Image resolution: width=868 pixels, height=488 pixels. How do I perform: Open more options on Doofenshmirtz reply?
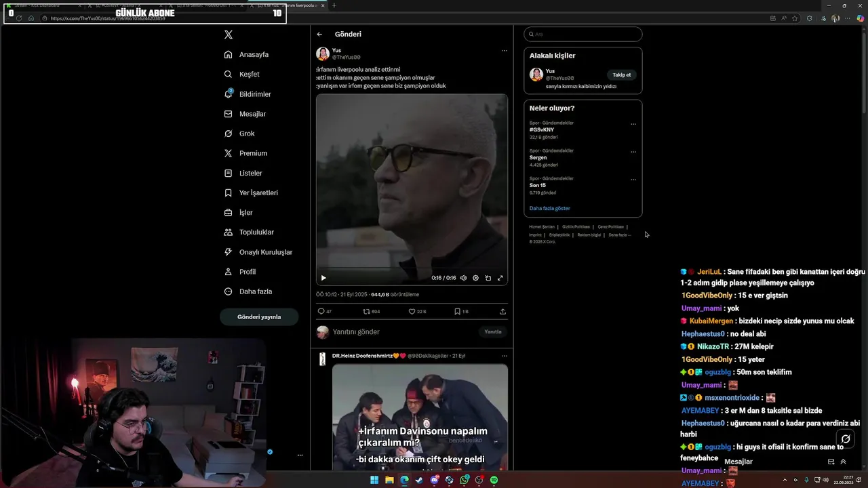click(504, 355)
